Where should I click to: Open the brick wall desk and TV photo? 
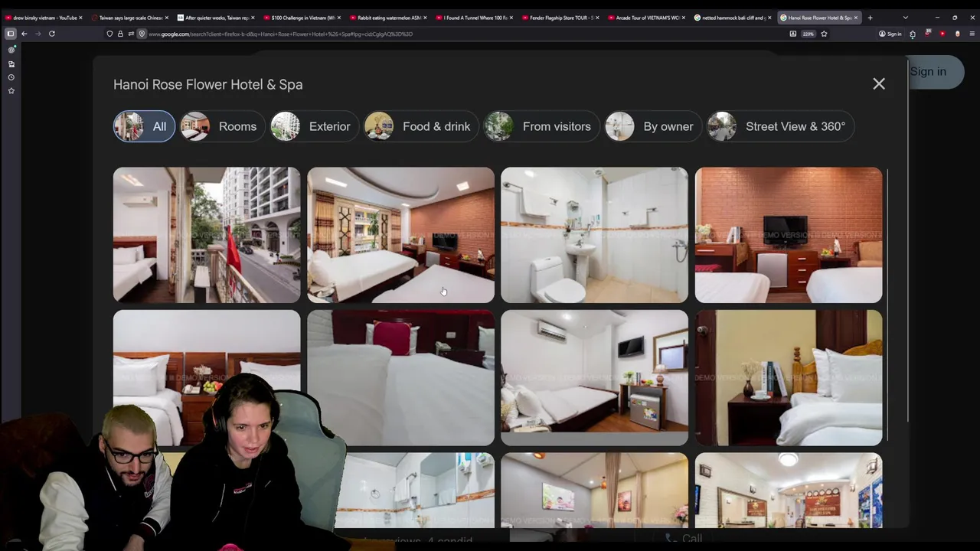click(x=789, y=235)
